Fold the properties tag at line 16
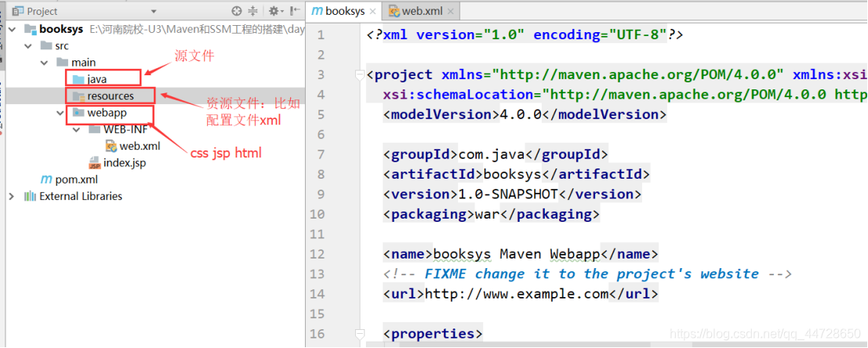This screenshot has height=348, width=868. (x=360, y=334)
